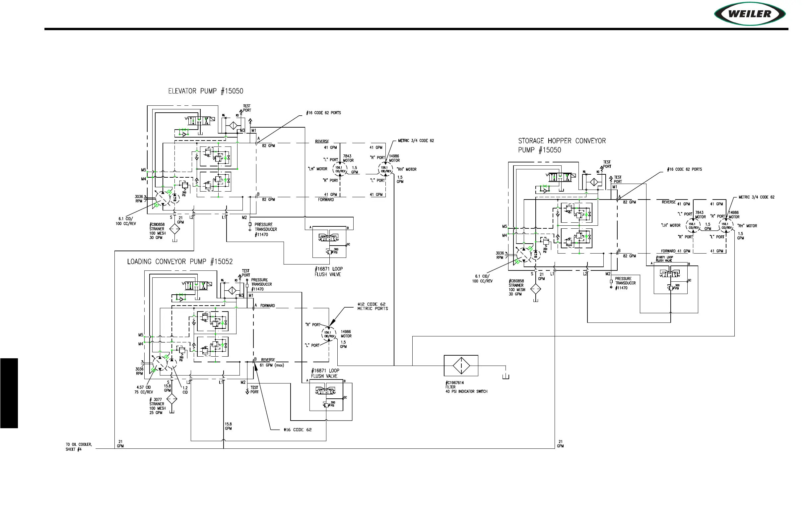Select the STORAGE HOPPER CONVEYOR title text
The image size is (812, 525).
pyautogui.click(x=562, y=141)
